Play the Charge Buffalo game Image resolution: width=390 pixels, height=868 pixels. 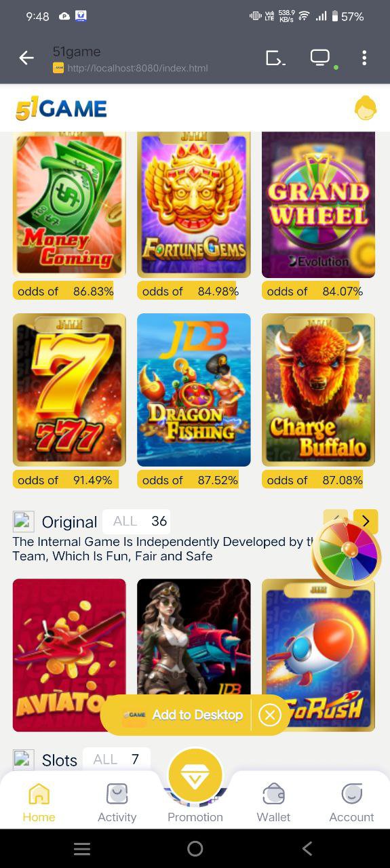(318, 390)
